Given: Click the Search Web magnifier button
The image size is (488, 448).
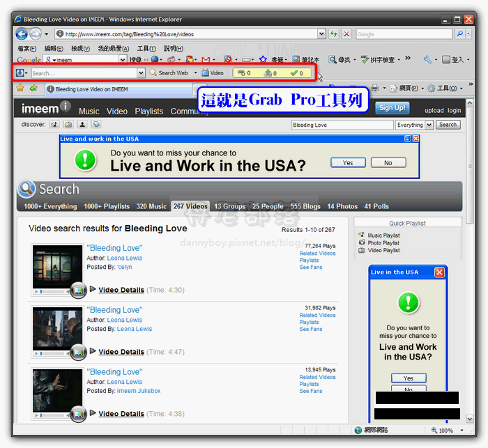Looking at the screenshot, I should point(169,73).
